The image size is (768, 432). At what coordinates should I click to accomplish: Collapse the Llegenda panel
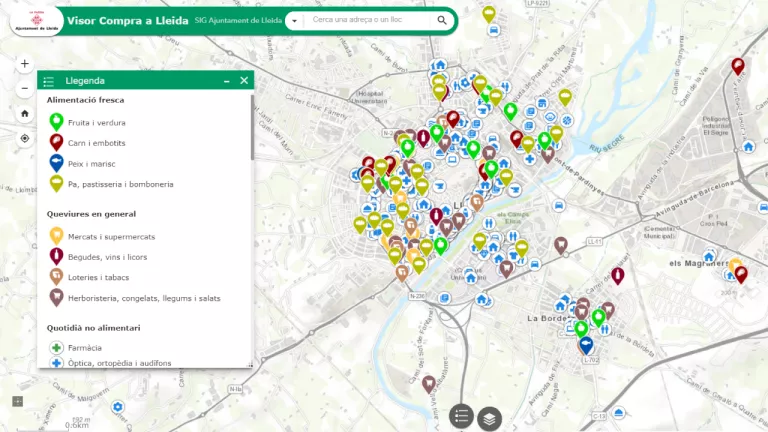click(227, 81)
